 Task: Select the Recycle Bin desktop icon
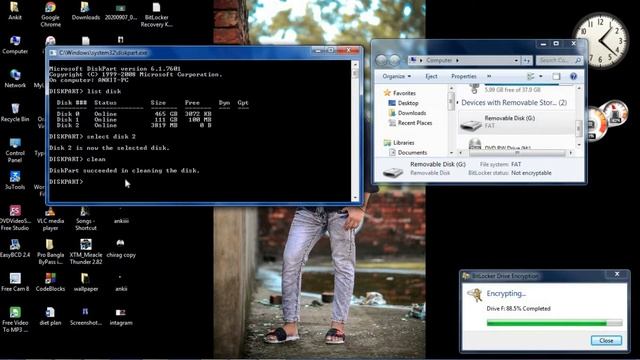click(15, 113)
